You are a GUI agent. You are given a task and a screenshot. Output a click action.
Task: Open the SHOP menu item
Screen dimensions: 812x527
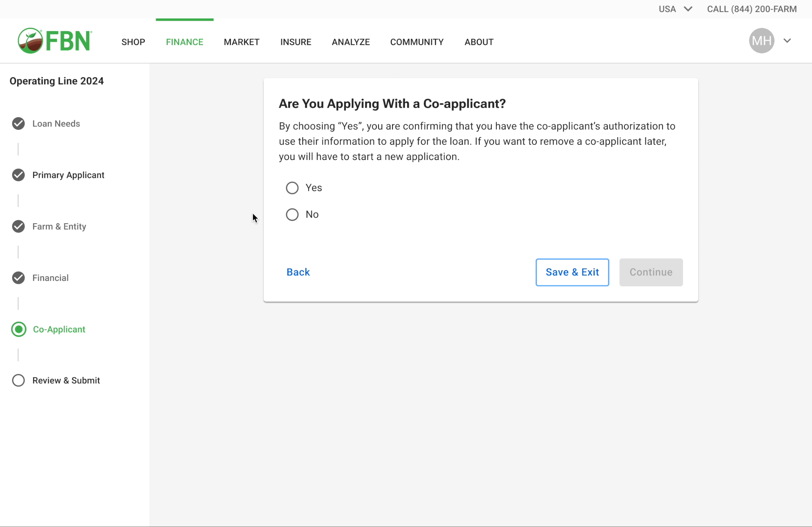tap(133, 42)
